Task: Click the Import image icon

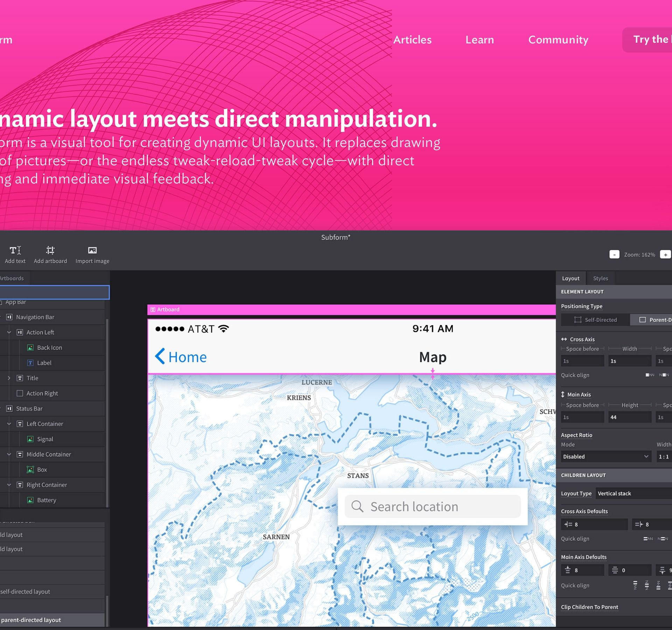Action: click(x=92, y=250)
